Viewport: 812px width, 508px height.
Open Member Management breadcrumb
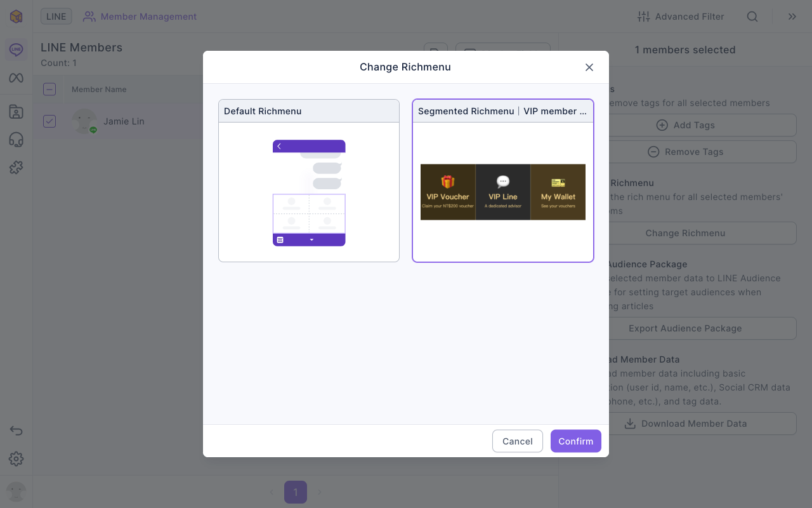coord(140,17)
